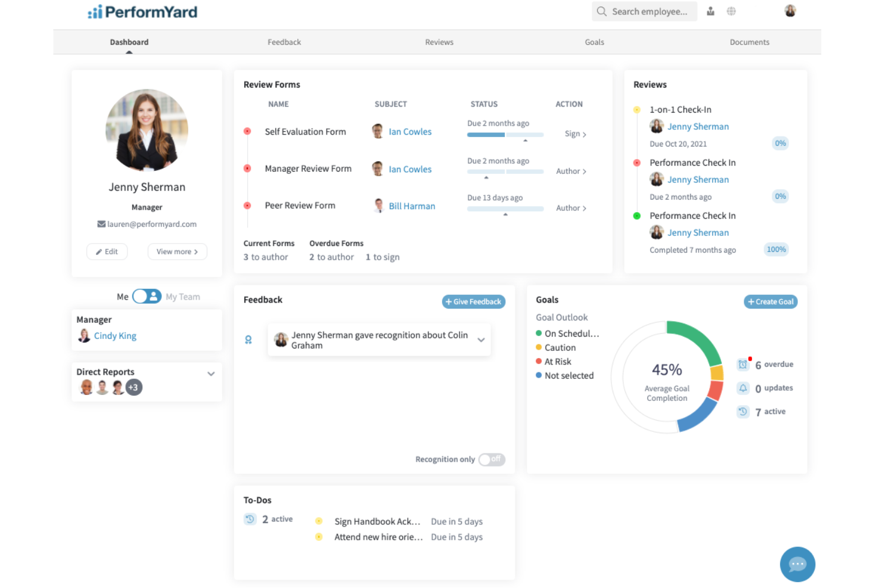Click the recognition icon beside the Feedback entry
This screenshot has height=588, width=882.
click(249, 340)
